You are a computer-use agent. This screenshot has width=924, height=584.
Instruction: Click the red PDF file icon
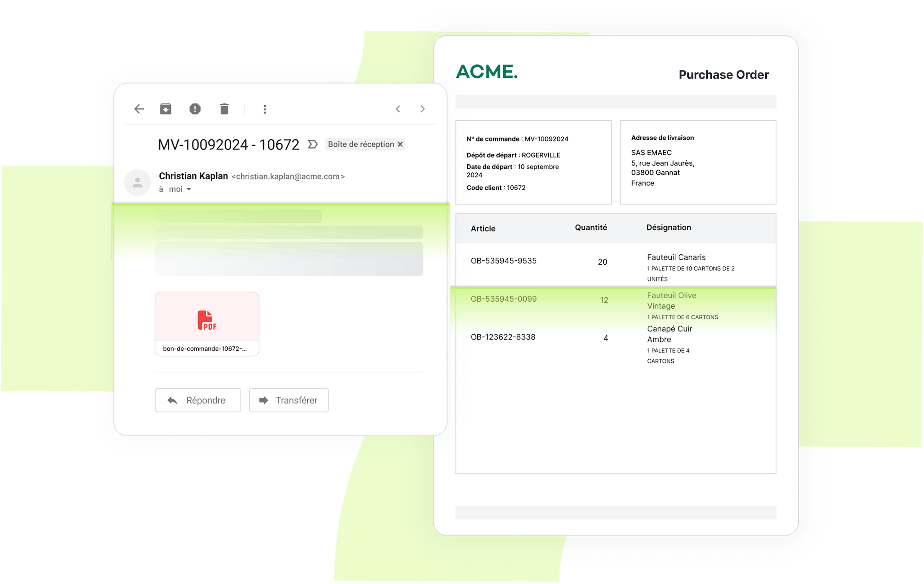pyautogui.click(x=207, y=320)
